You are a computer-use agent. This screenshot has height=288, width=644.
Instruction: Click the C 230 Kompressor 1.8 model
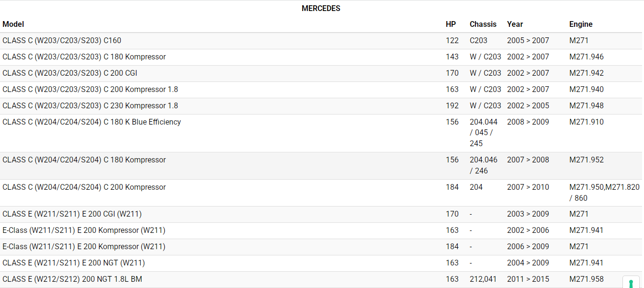[90, 106]
